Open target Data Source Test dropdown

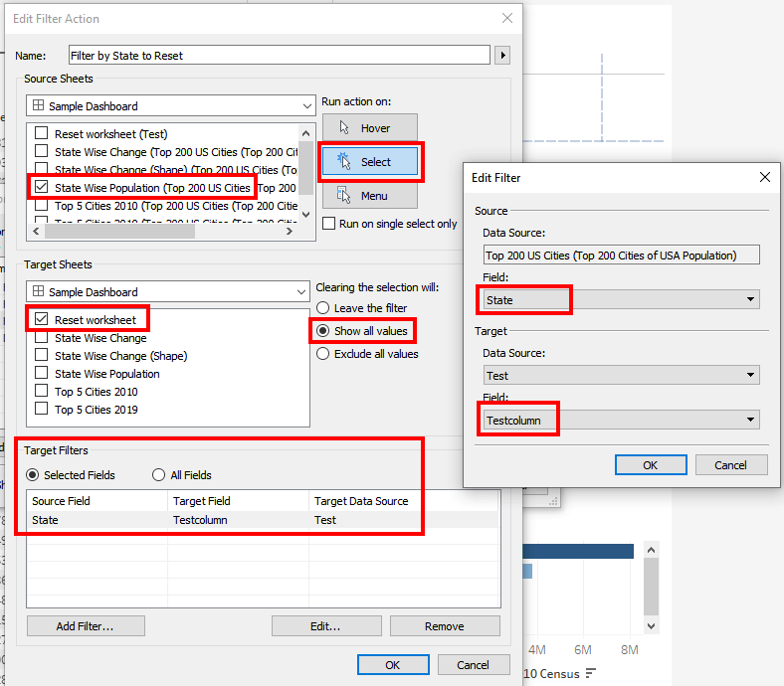click(622, 375)
